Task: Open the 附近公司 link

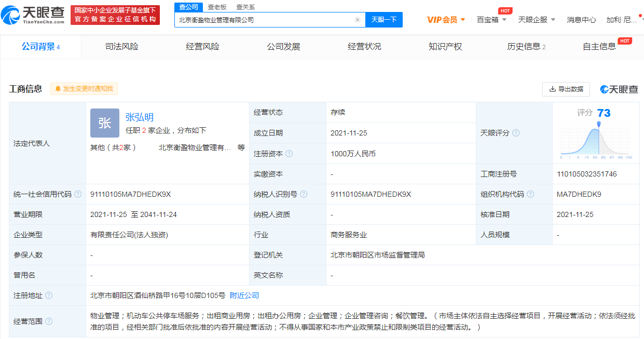Action: pos(244,295)
